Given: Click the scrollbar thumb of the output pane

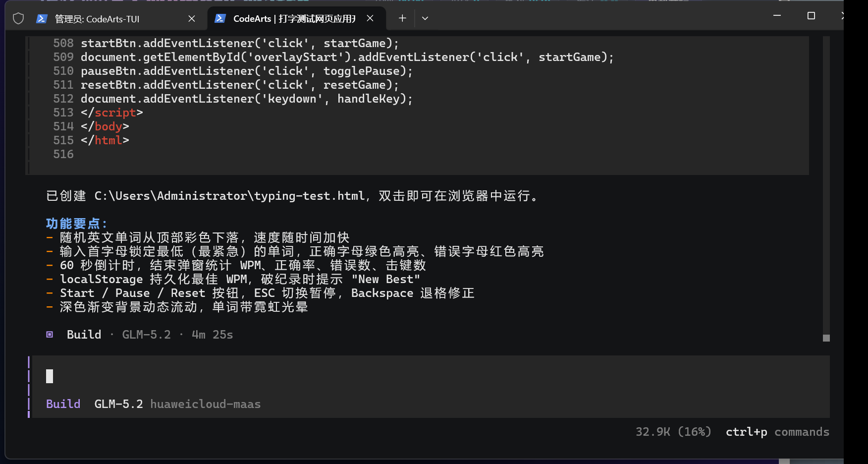Looking at the screenshot, I should (x=826, y=338).
